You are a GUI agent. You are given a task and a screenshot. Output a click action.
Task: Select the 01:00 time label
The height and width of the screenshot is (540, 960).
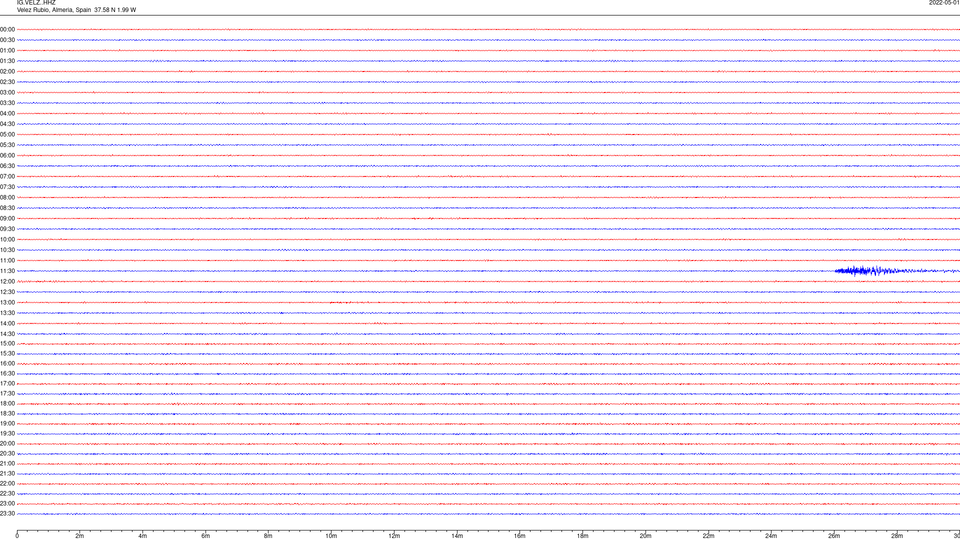pyautogui.click(x=7, y=51)
